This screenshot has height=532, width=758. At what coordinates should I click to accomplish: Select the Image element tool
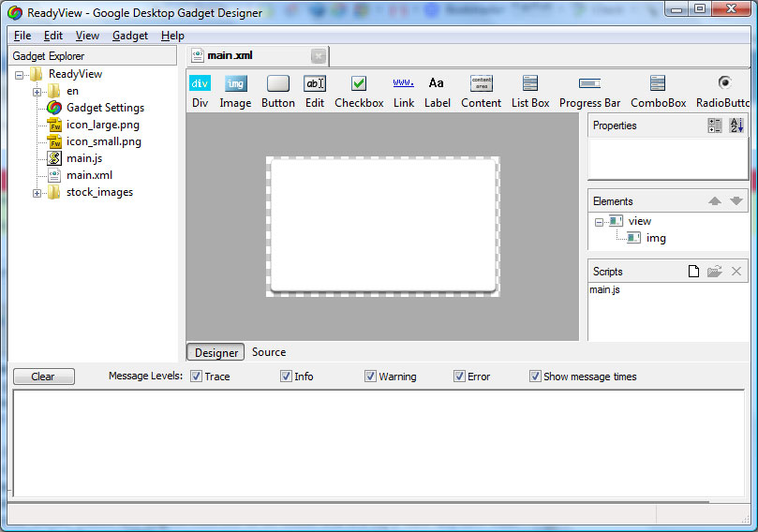point(235,92)
